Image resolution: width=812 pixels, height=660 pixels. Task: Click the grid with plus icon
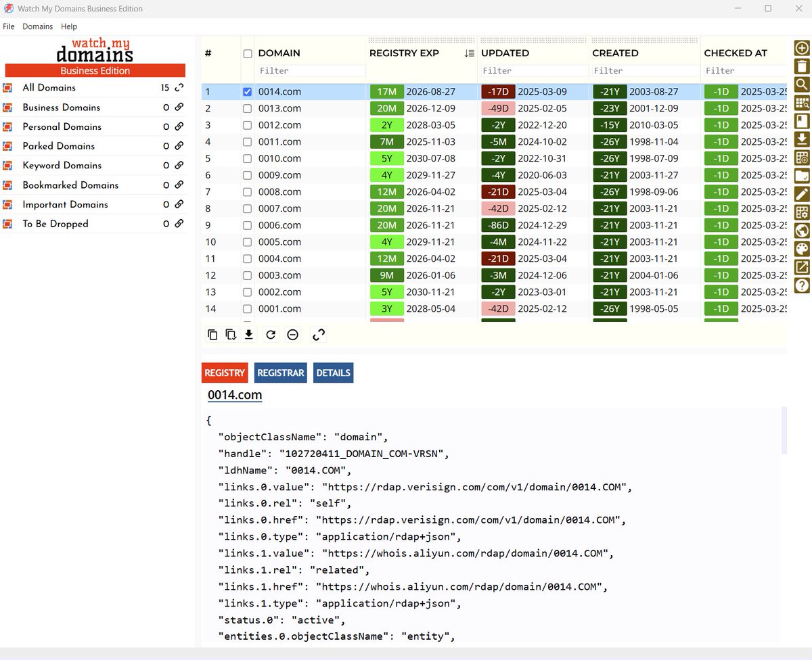point(802,158)
